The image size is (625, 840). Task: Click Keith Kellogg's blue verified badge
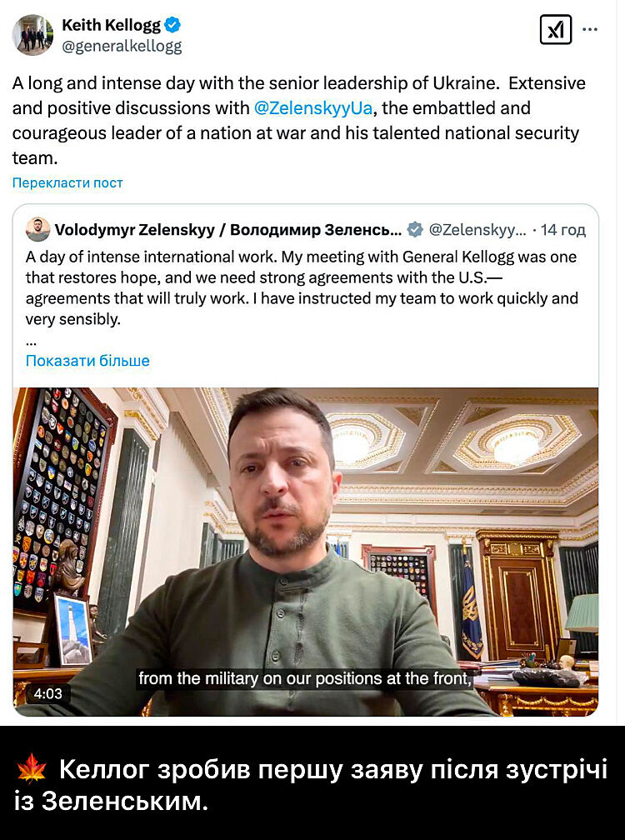(172, 25)
